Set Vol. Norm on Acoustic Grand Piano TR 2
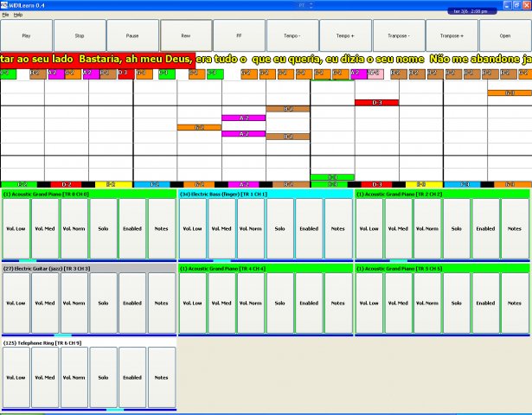 coord(427,229)
